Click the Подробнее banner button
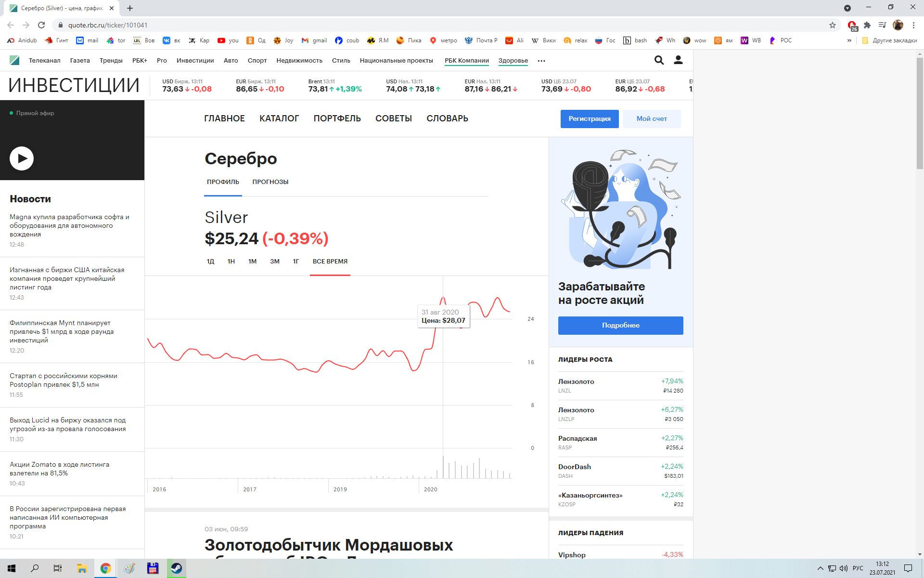 pyautogui.click(x=620, y=326)
